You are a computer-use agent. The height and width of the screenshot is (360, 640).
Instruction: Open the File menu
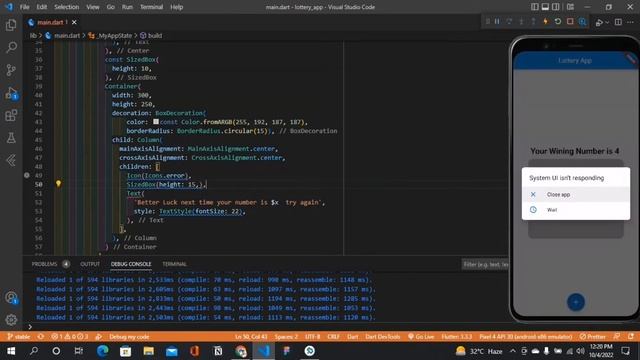24,7
